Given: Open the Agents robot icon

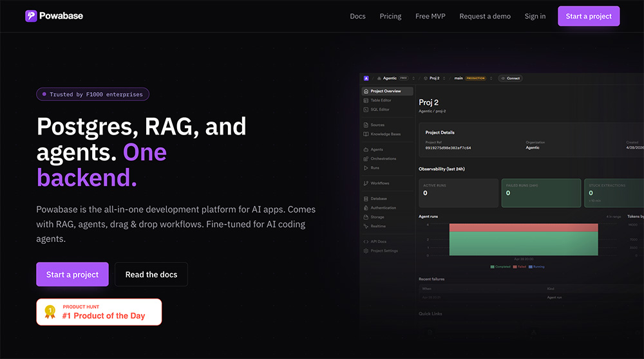Looking at the screenshot, I should point(366,149).
